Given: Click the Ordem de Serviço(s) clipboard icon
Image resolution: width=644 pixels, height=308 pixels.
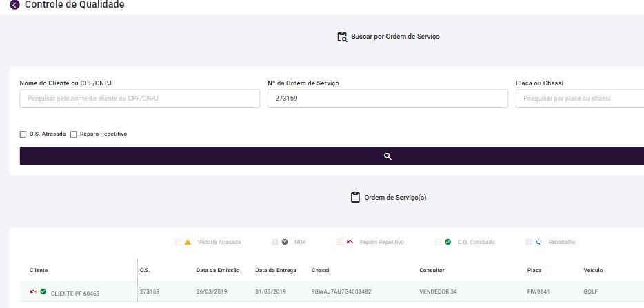Looking at the screenshot, I should (x=356, y=198).
